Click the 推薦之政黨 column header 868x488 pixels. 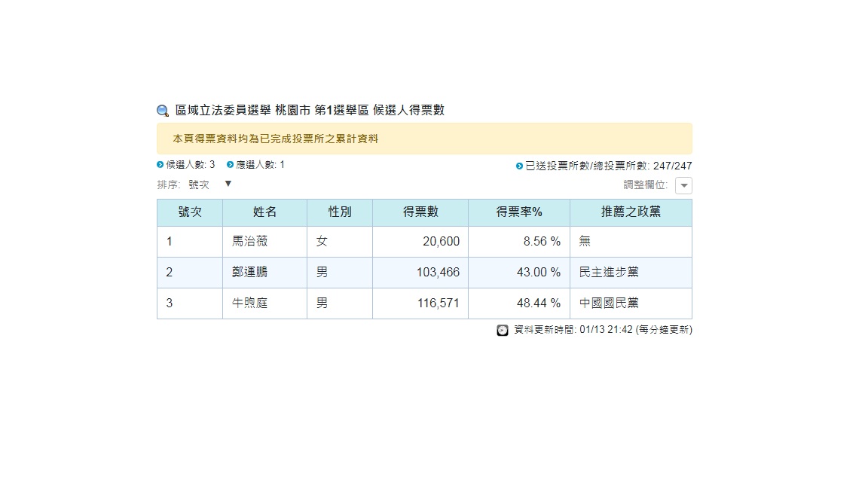pyautogui.click(x=631, y=212)
